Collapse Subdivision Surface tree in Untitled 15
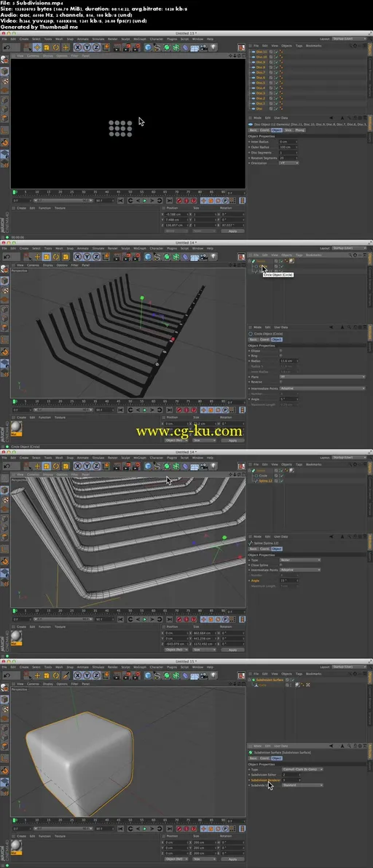This screenshot has height=868, width=373. [249, 680]
